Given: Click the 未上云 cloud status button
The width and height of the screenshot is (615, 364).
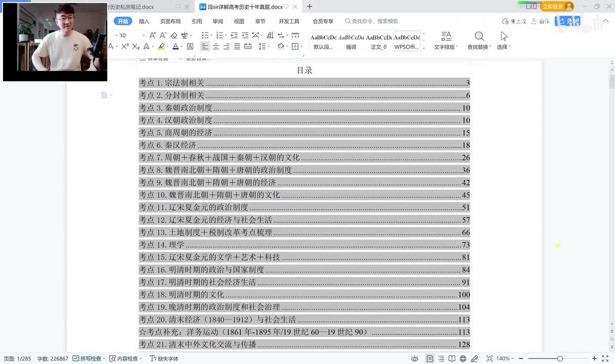Looking at the screenshot, I should [514, 21].
